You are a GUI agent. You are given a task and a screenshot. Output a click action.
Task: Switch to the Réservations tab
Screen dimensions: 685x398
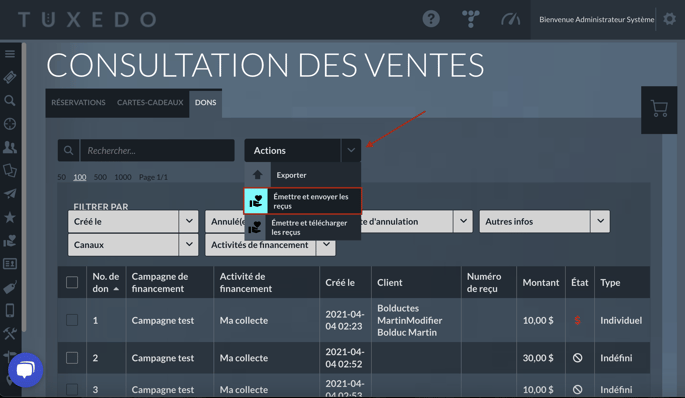point(78,103)
